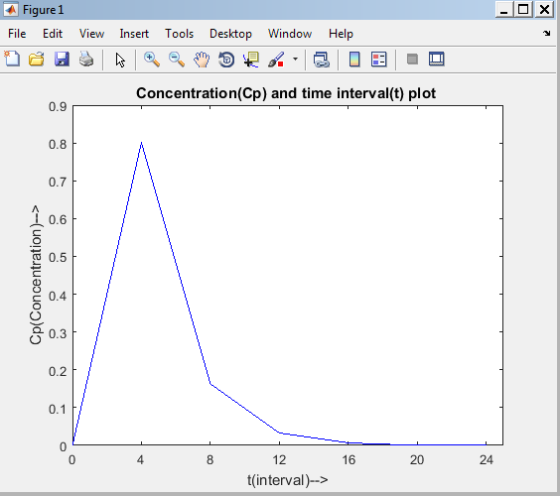Click Hide Plot Tools icon
560x496 pixels.
412,59
